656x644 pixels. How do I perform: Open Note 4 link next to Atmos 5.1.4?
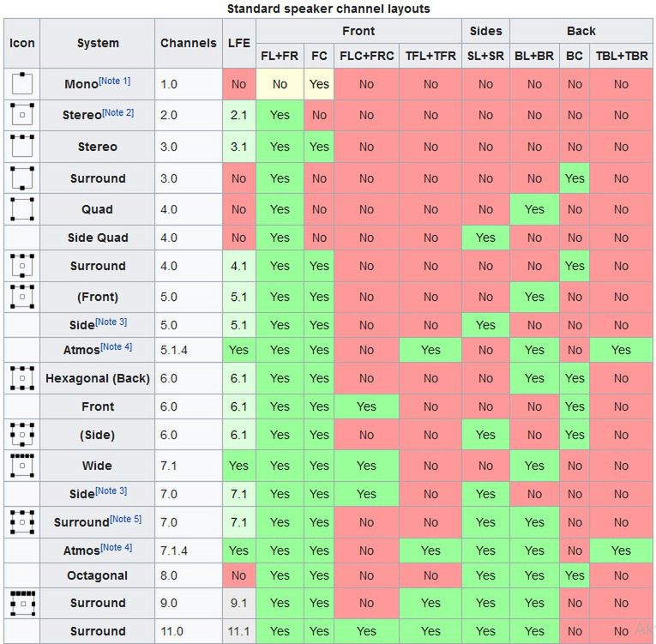[117, 346]
